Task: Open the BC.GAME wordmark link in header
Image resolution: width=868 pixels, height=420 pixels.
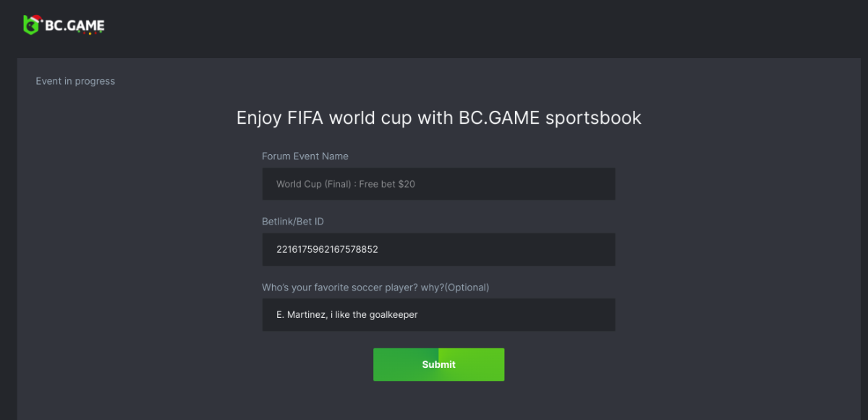Action: [x=75, y=25]
